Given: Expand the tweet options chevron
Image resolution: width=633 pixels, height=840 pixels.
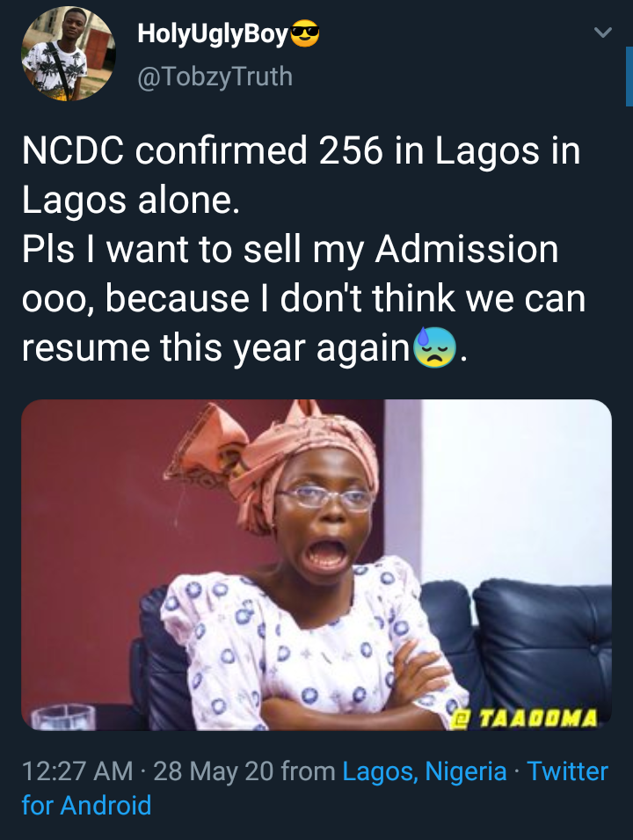Looking at the screenshot, I should tap(602, 33).
